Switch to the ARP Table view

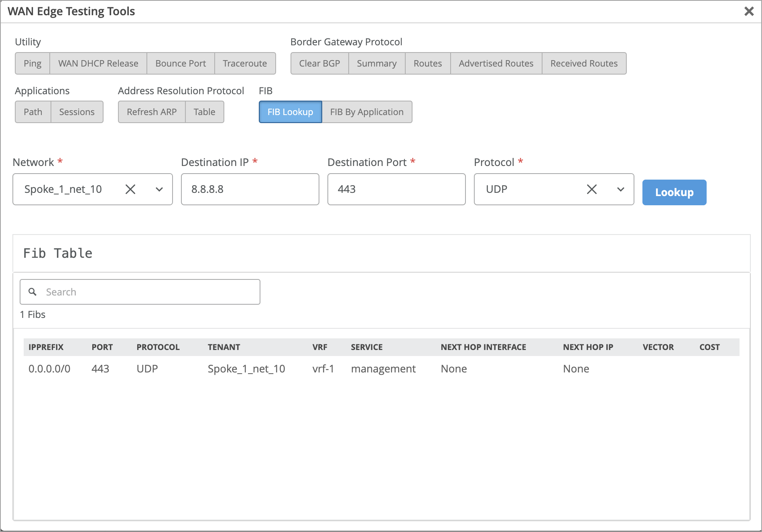(x=204, y=112)
